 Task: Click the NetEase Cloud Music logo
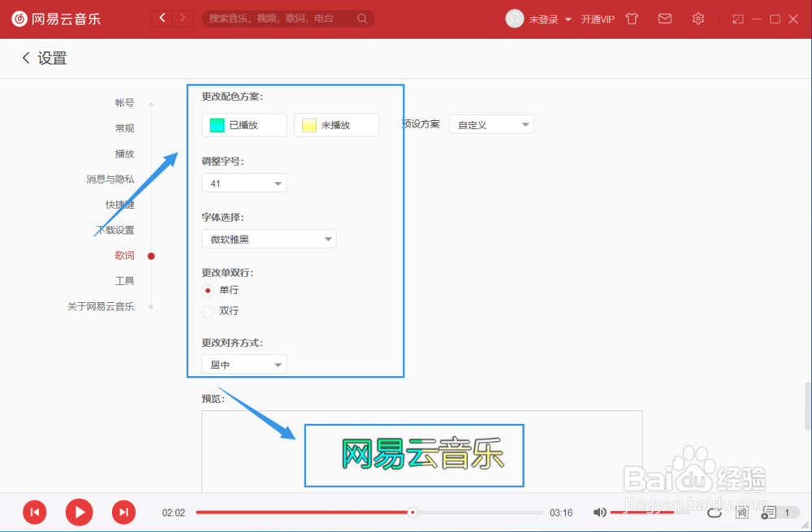tap(56, 19)
